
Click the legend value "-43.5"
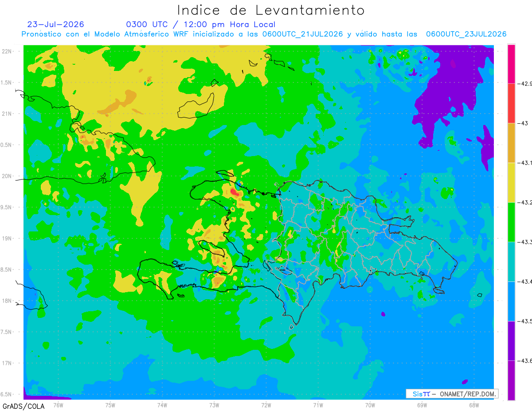(525, 321)
